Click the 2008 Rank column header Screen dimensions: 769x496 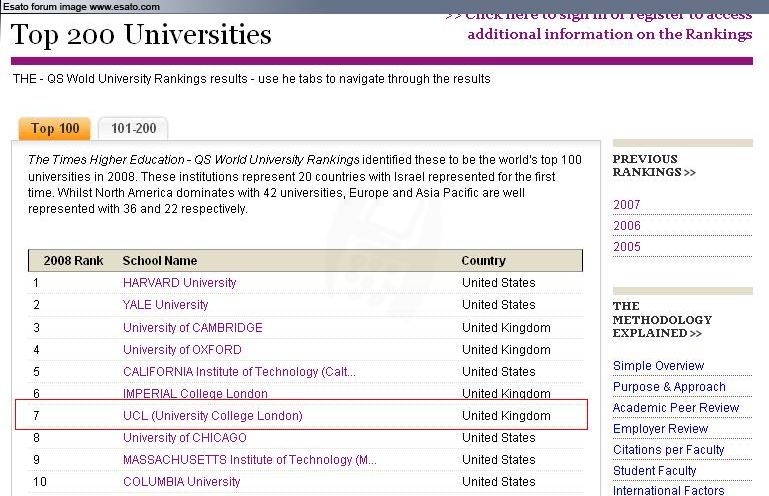click(x=74, y=261)
